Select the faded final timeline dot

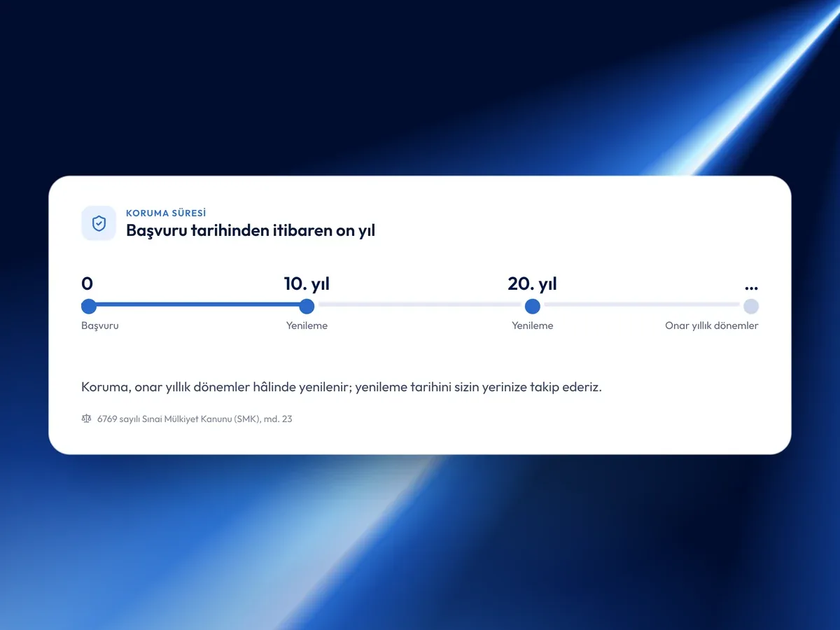[x=751, y=306]
